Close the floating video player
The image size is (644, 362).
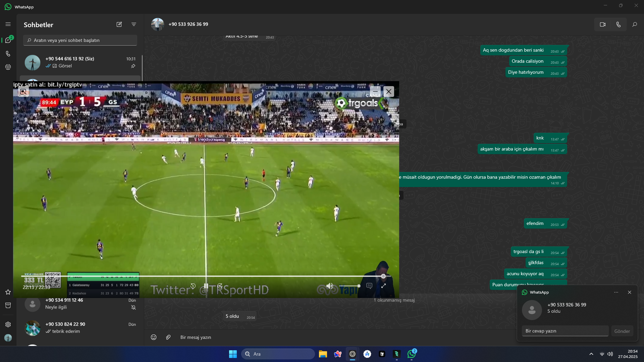[x=389, y=92]
